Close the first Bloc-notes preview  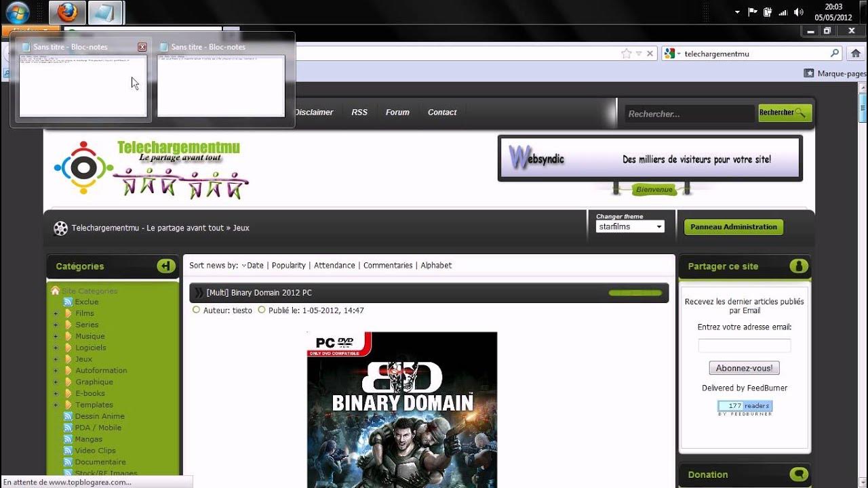(x=142, y=47)
